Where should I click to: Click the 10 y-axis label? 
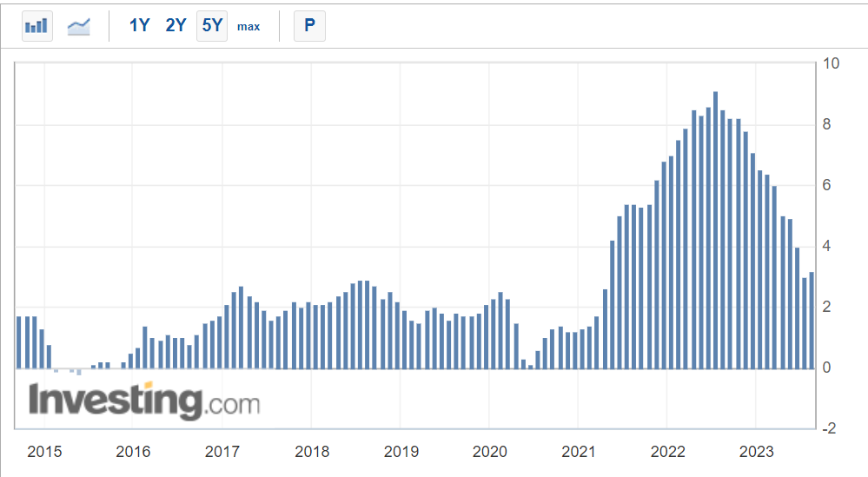[x=831, y=63]
